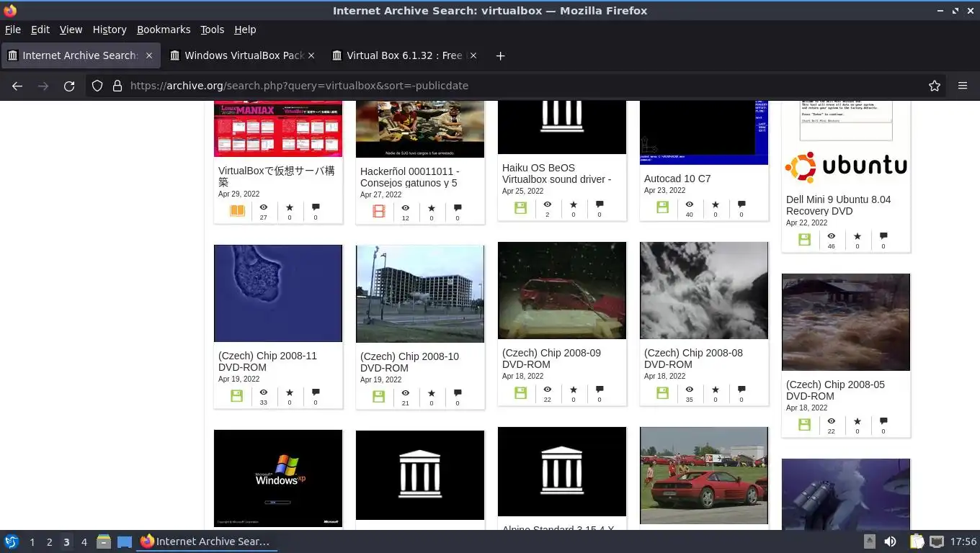Image resolution: width=980 pixels, height=553 pixels.
Task: Open the View menu
Action: pyautogui.click(x=71, y=30)
